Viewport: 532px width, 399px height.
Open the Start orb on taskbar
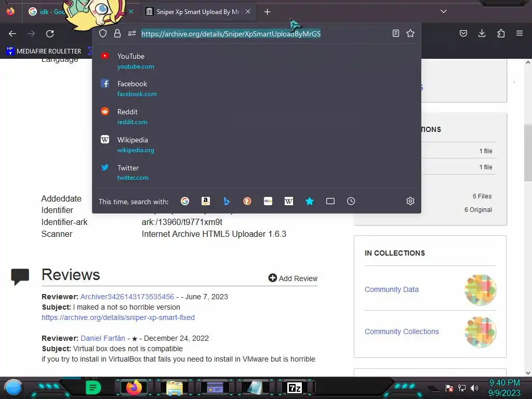pyautogui.click(x=13, y=388)
